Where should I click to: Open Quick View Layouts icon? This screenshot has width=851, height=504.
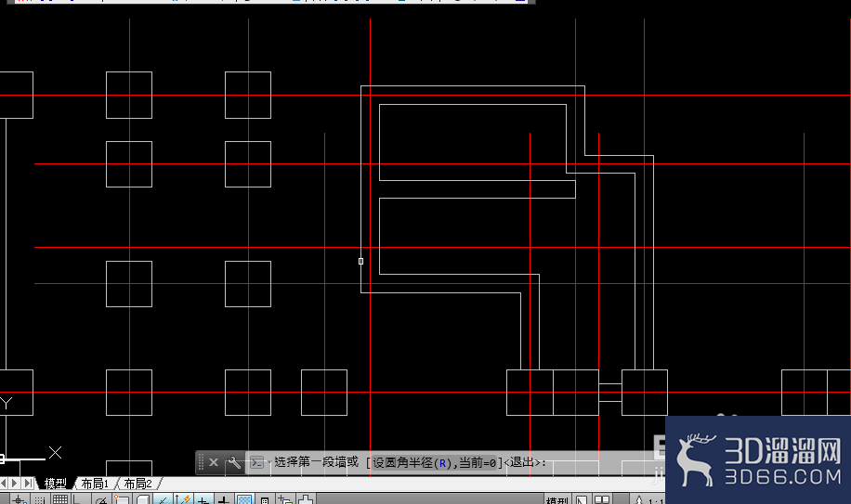point(582,499)
